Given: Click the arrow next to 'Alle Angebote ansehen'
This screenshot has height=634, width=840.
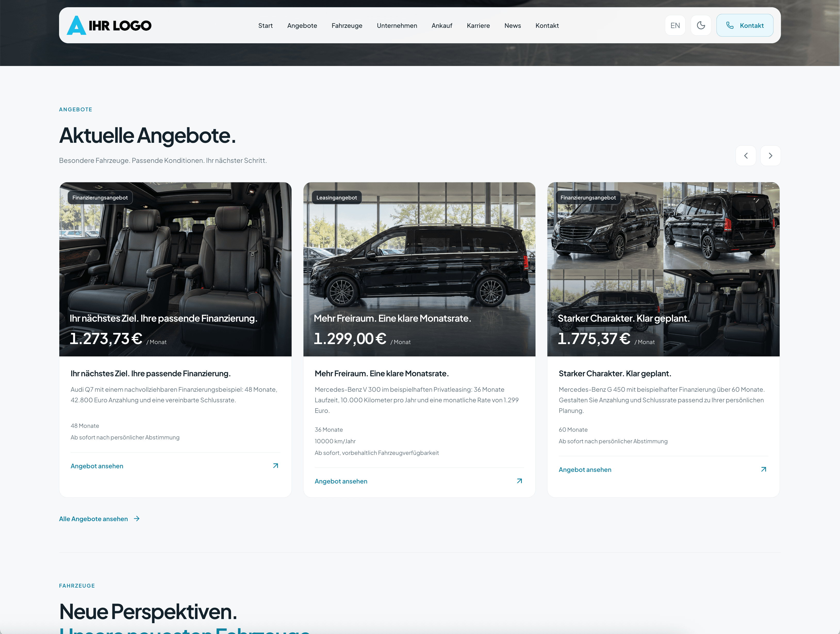Looking at the screenshot, I should point(137,519).
